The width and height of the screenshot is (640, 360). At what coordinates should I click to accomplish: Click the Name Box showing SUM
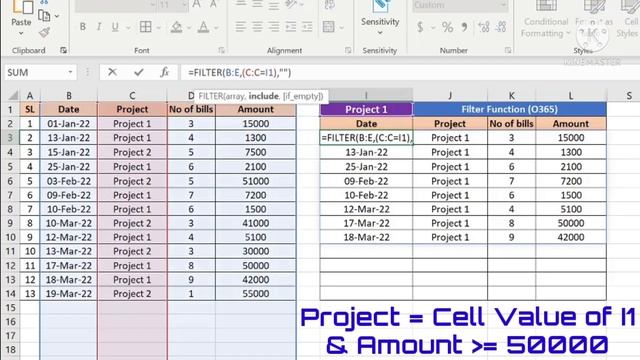[x=36, y=72]
